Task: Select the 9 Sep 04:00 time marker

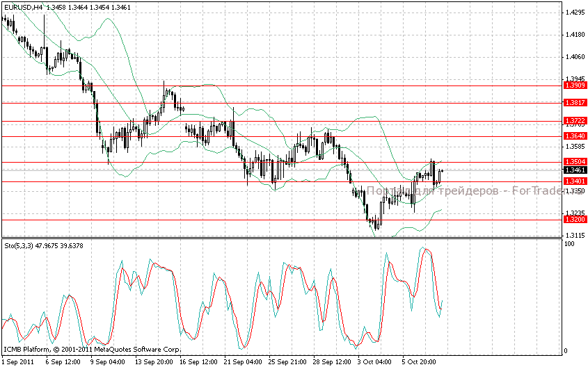Action: (106, 361)
